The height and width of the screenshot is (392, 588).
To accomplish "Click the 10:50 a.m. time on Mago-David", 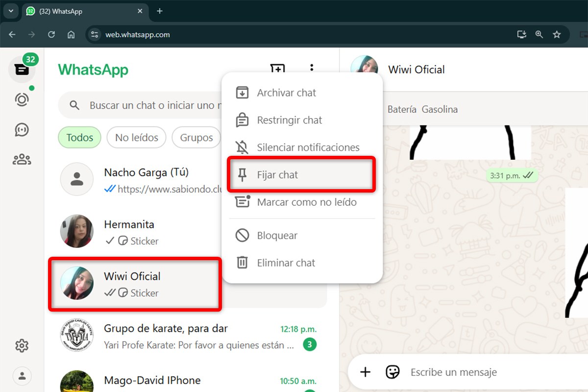I will 298,381.
